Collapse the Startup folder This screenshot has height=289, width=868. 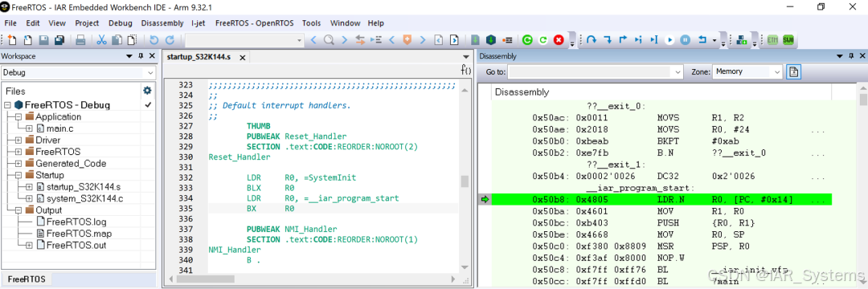[18, 175]
